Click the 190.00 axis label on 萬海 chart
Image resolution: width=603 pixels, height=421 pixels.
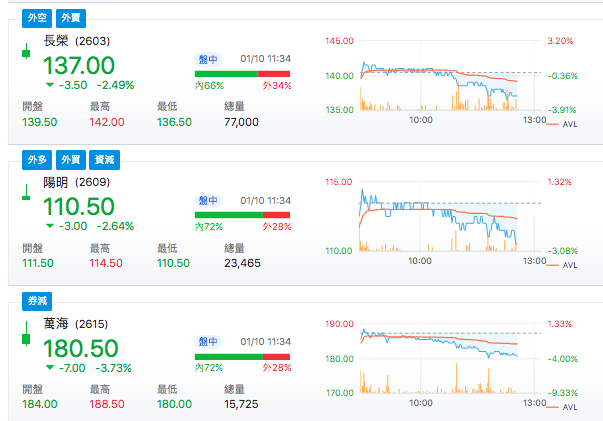tap(339, 324)
